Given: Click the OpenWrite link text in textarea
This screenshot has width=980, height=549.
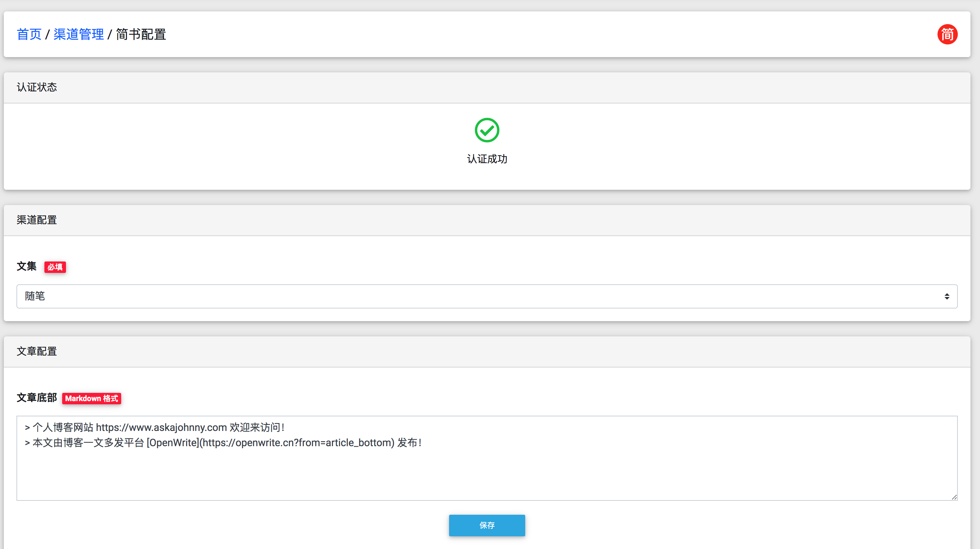Looking at the screenshot, I should pos(173,443).
